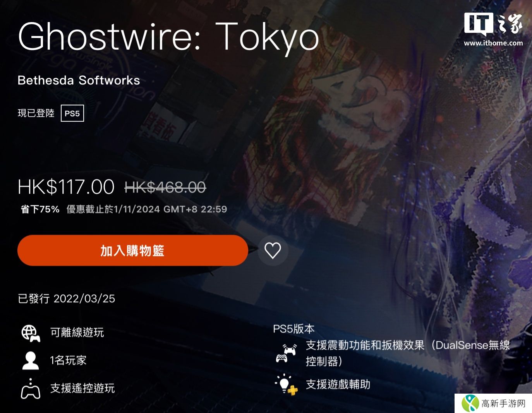532x413 pixels.
Task: Click the single player silhouette icon
Action: click(x=31, y=360)
